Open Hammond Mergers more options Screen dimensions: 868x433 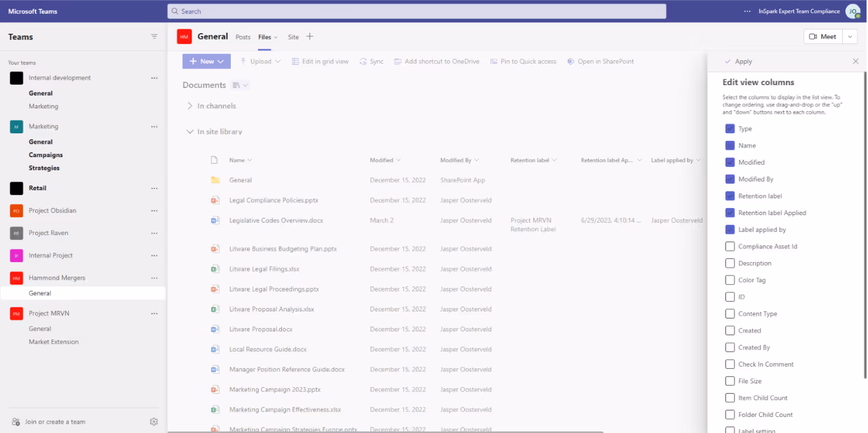point(154,278)
